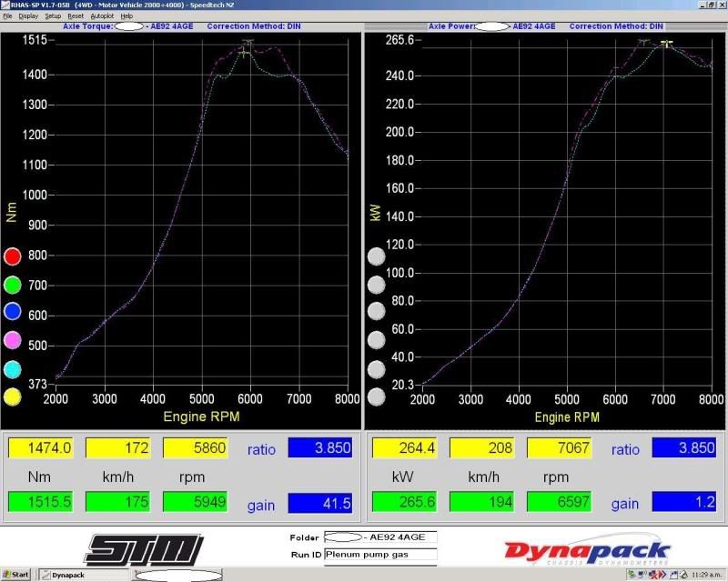
Task: Click the kW axis label on power graph
Action: (x=376, y=212)
